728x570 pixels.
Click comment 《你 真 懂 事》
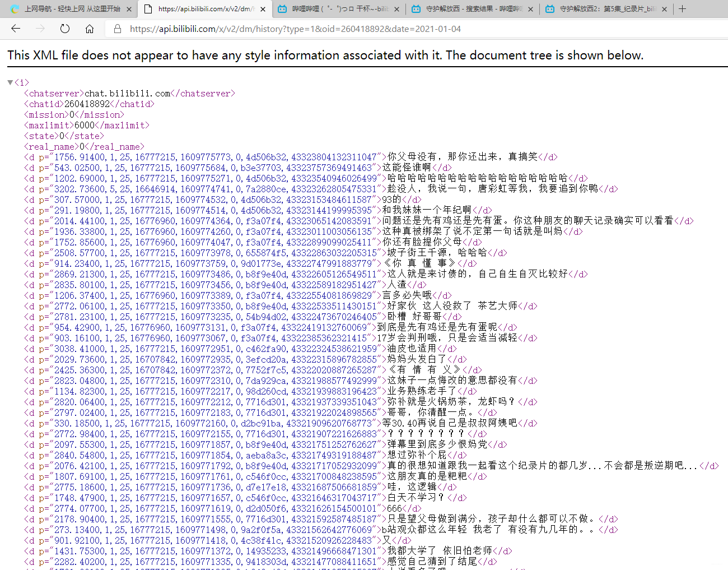250,264
